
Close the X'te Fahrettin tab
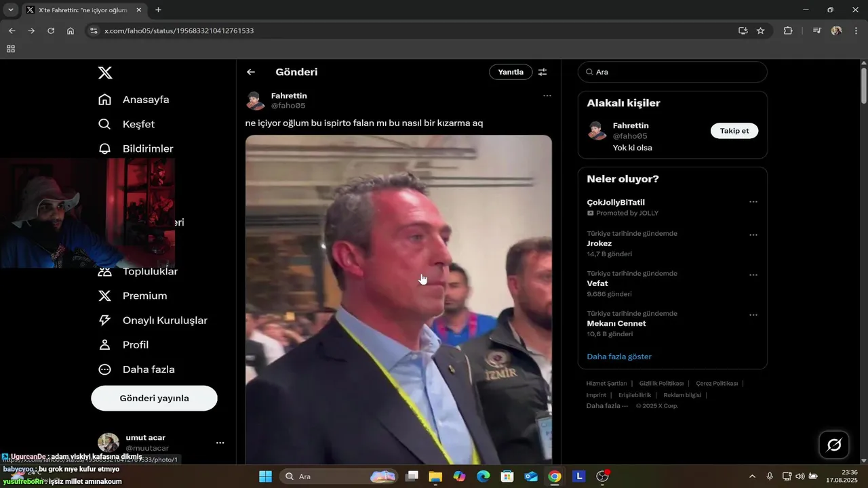coord(138,10)
